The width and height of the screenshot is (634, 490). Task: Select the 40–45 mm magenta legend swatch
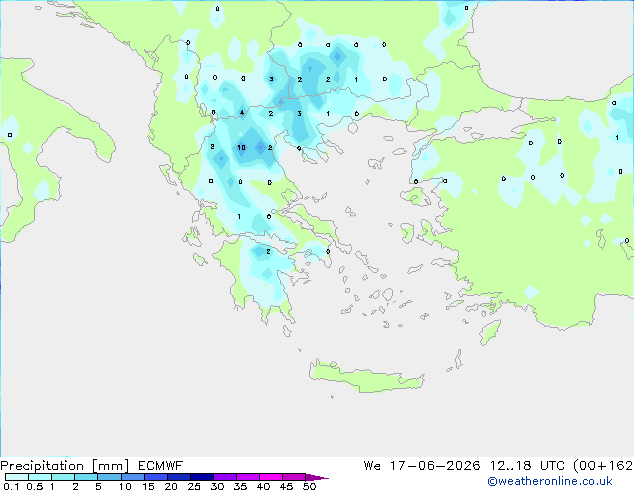point(271,477)
